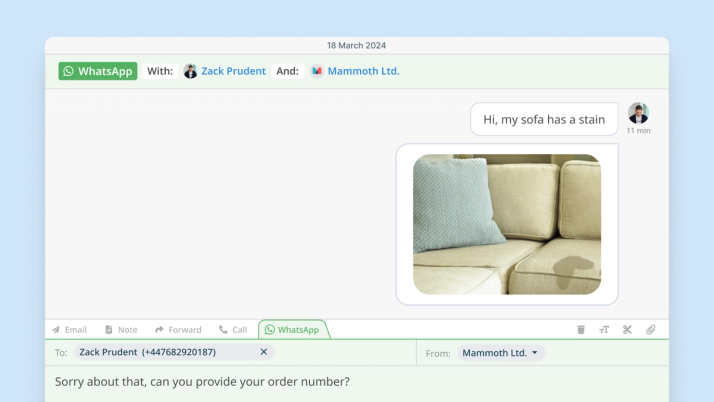714x402 pixels.
Task: Click Zack Prudent's avatar beside message
Action: (638, 113)
